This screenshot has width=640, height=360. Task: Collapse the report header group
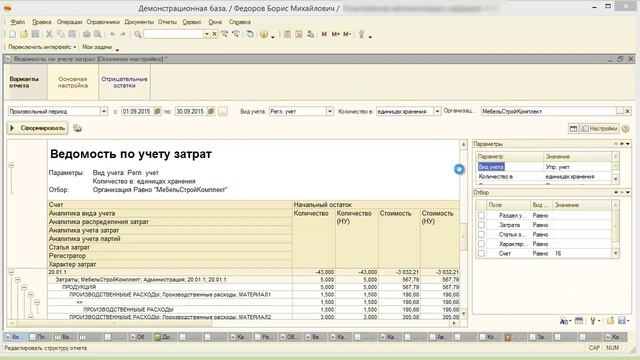point(11,165)
